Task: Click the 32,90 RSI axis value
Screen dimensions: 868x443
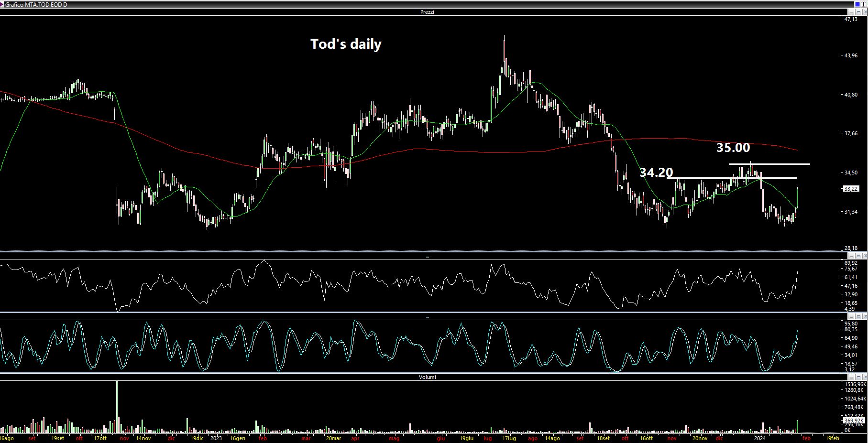Action: (x=851, y=294)
